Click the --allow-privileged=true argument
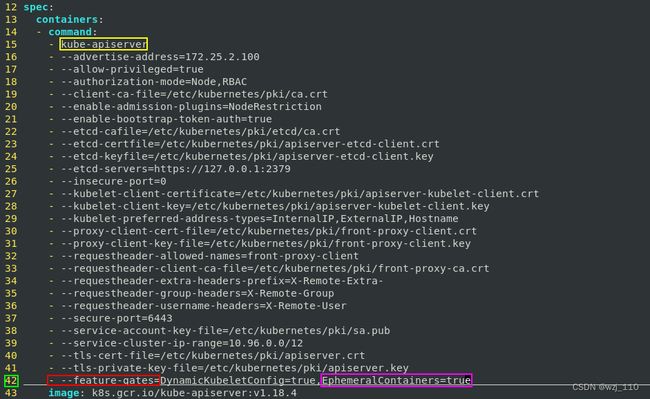The image size is (650, 399). pos(132,69)
